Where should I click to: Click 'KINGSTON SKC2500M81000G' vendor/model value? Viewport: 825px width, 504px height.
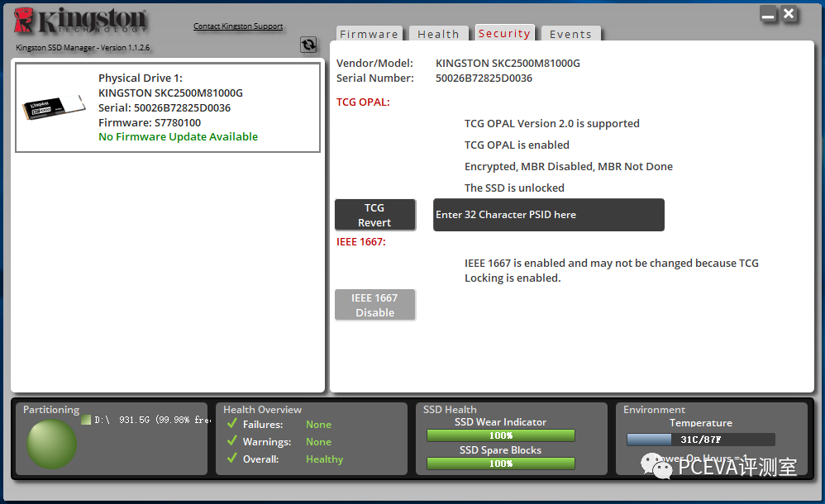508,63
